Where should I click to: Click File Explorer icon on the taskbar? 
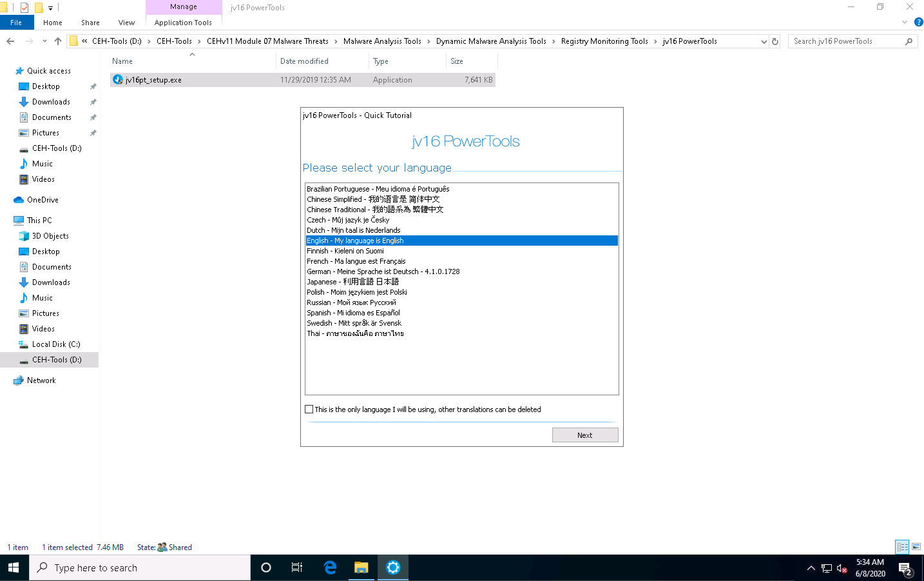[x=361, y=567]
